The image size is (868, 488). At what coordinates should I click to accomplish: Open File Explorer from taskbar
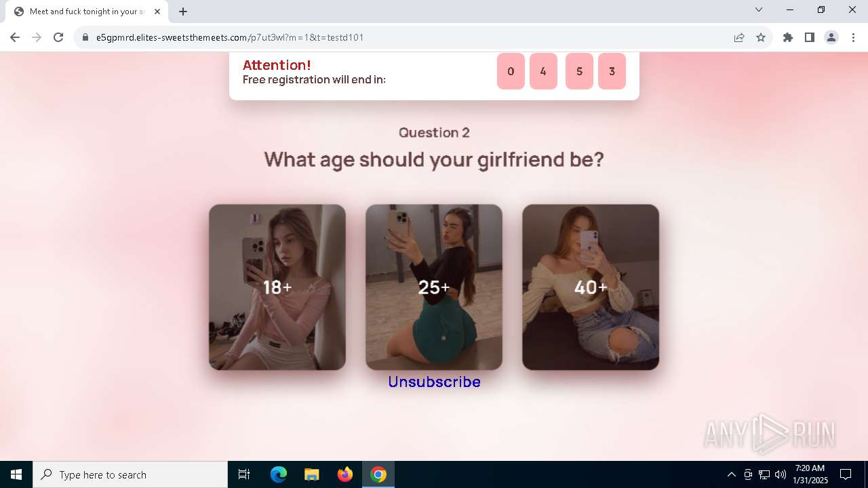(x=311, y=474)
